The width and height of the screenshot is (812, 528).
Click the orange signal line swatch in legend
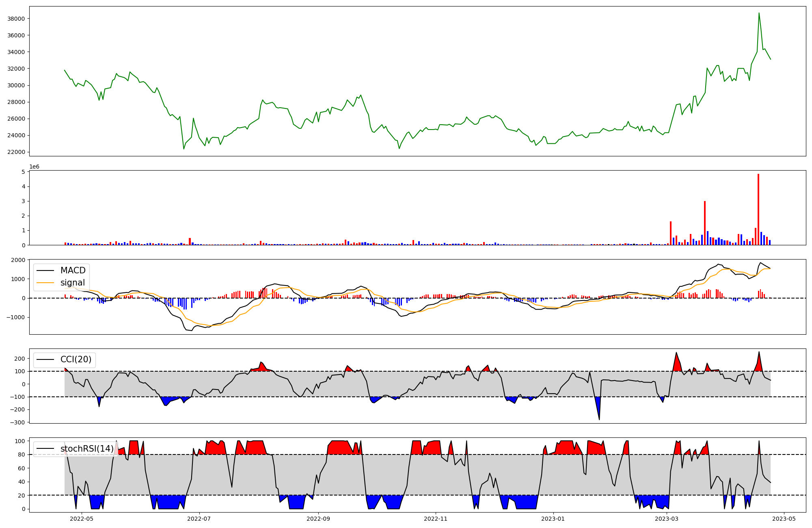pyautogui.click(x=45, y=283)
